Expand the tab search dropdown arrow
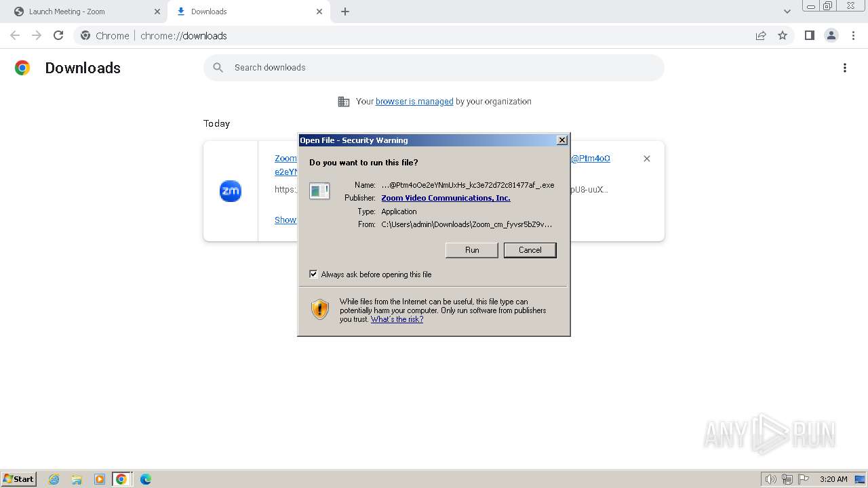Screen dimensions: 868x488 pos(787,12)
